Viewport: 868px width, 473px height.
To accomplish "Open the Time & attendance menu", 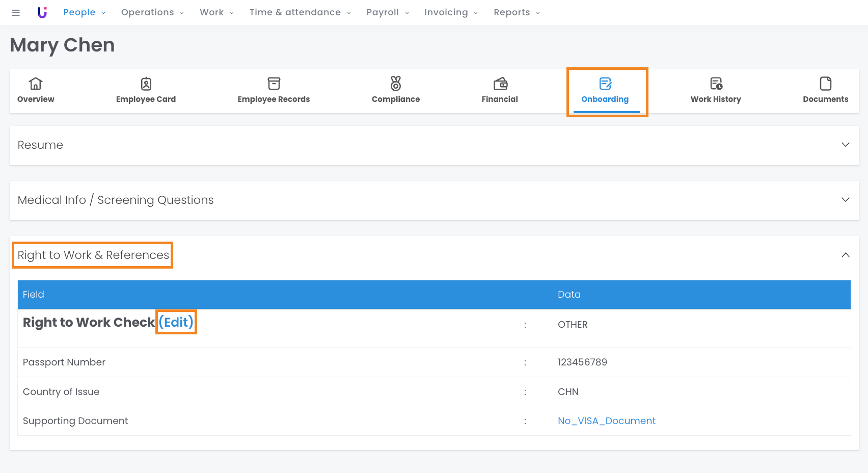I will 300,12.
